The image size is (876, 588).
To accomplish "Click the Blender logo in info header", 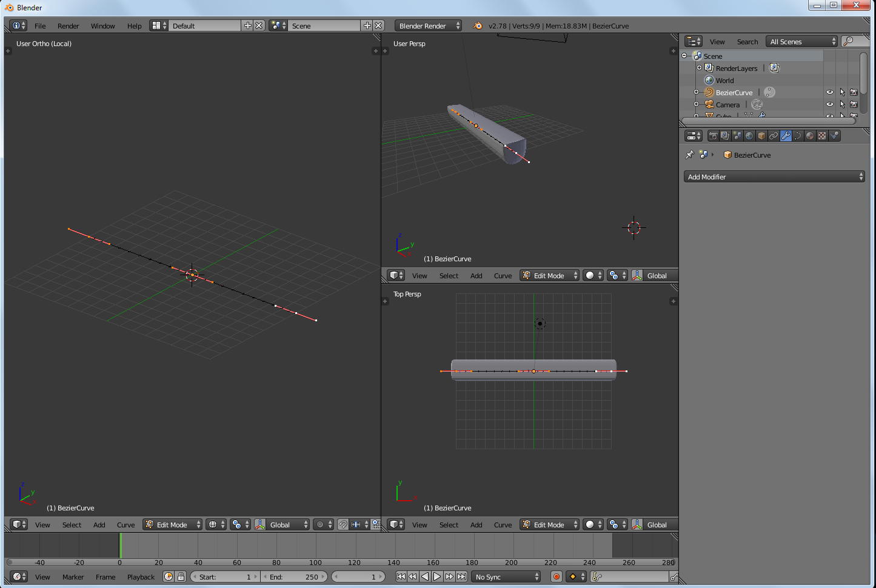I will click(478, 25).
